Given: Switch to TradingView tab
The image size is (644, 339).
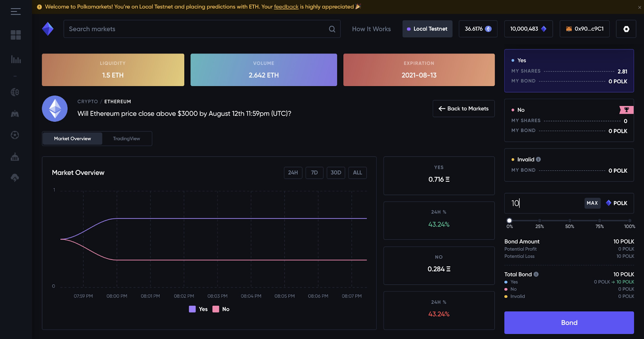Looking at the screenshot, I should coord(126,138).
